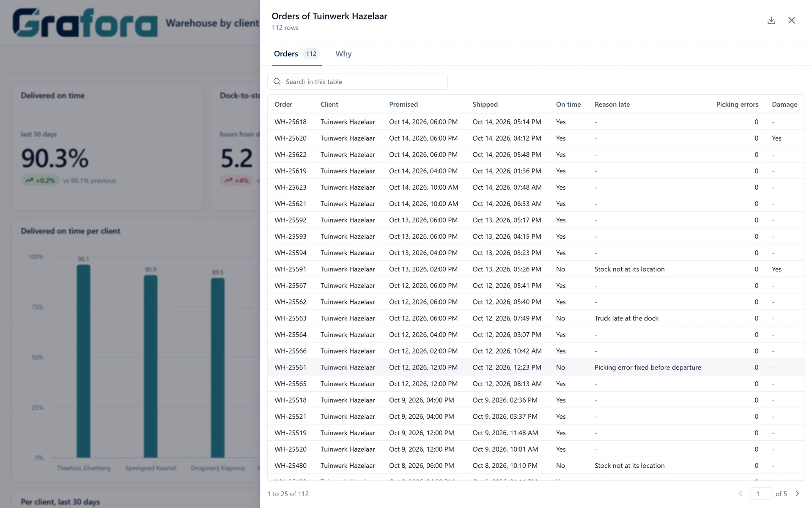Click shipped time Oct 14, 2026, 06:33 AM
Viewport: 812px width, 508px height.
pyautogui.click(x=507, y=204)
